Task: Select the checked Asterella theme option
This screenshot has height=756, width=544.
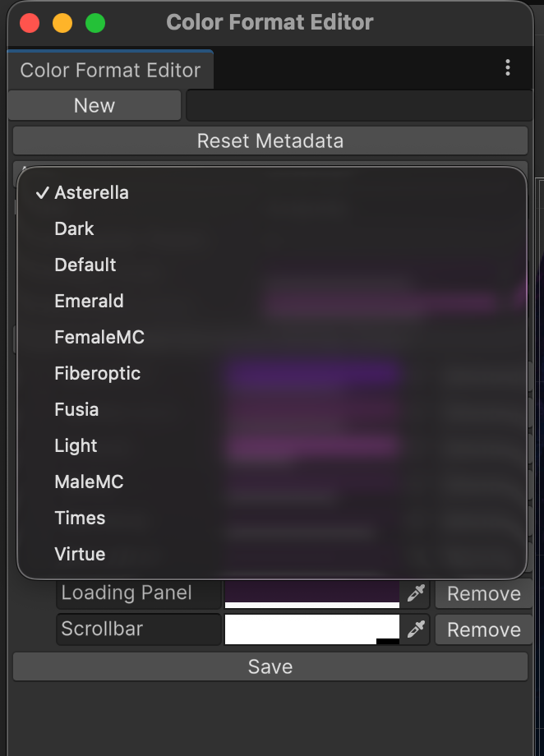Action: 91,193
